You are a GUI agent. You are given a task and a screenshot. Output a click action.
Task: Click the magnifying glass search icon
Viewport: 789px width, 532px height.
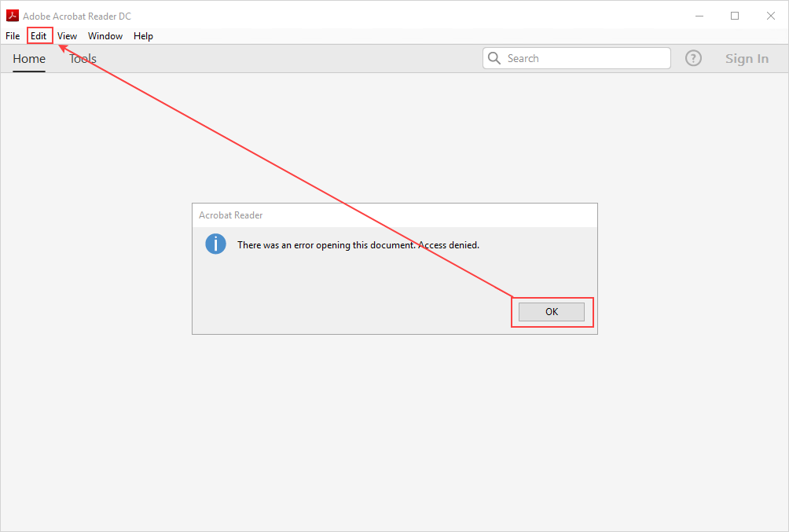[x=494, y=58]
